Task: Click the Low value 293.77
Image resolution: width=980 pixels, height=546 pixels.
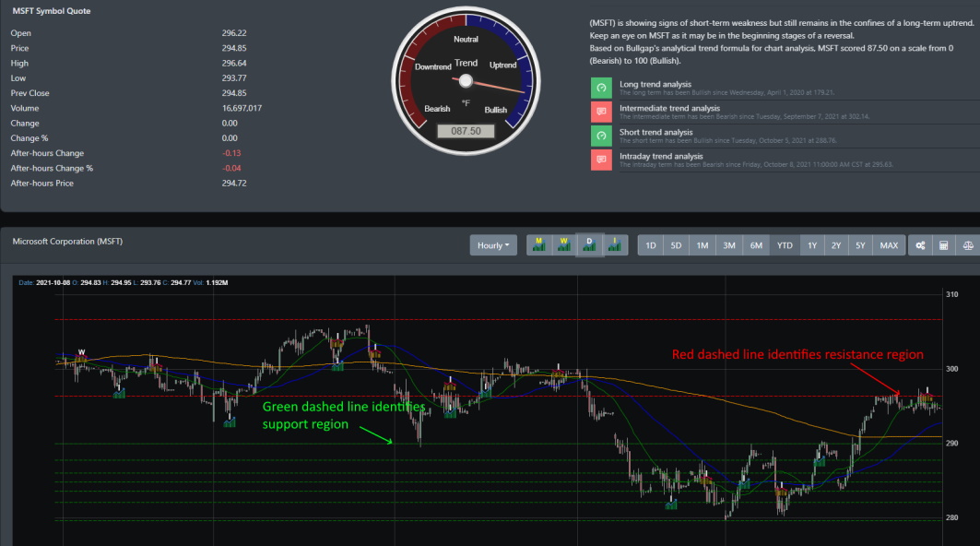Action: click(234, 77)
